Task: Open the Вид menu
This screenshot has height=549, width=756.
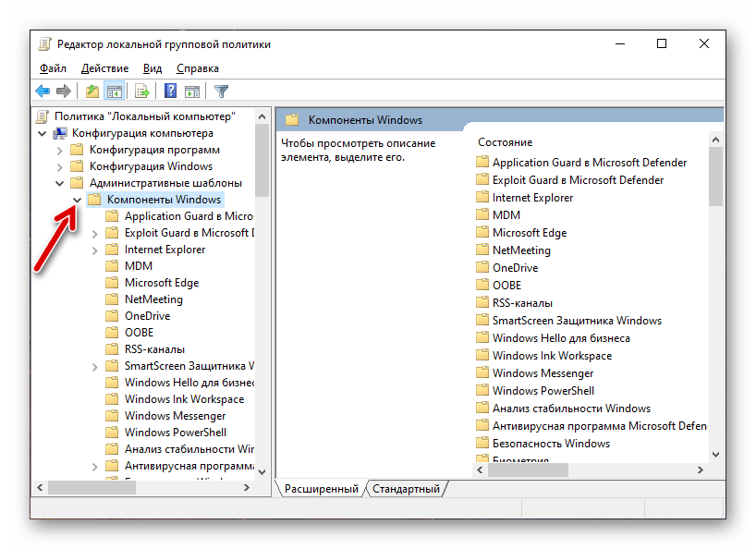Action: coord(152,68)
